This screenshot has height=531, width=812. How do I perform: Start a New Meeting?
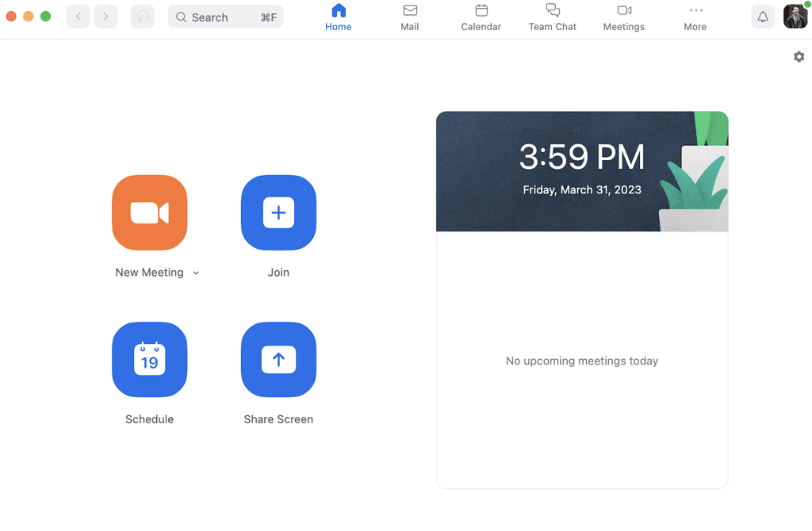pos(149,212)
